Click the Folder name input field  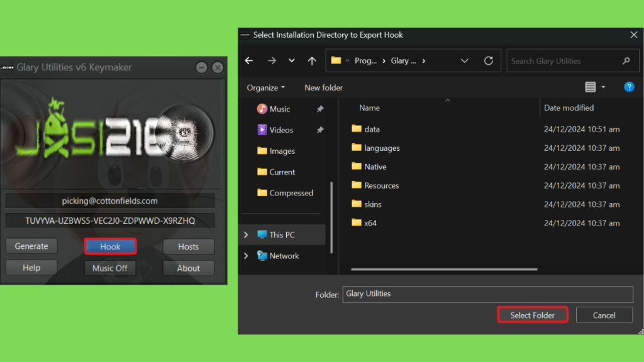(x=487, y=294)
